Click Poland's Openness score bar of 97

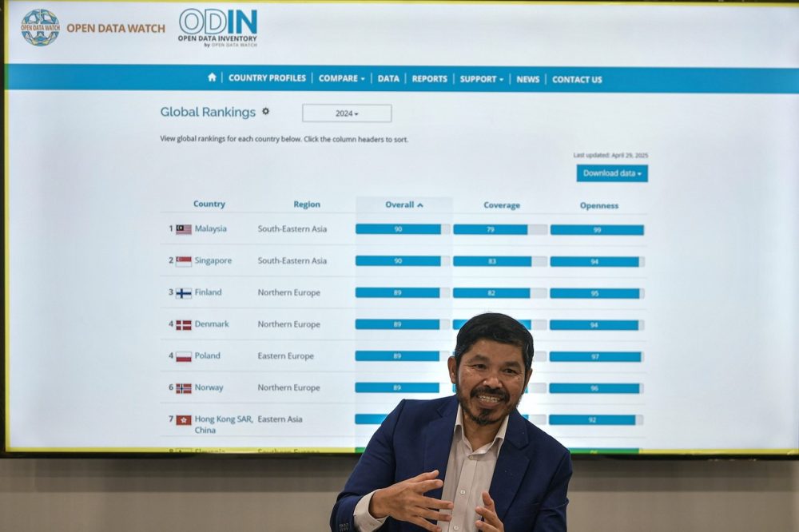(597, 357)
